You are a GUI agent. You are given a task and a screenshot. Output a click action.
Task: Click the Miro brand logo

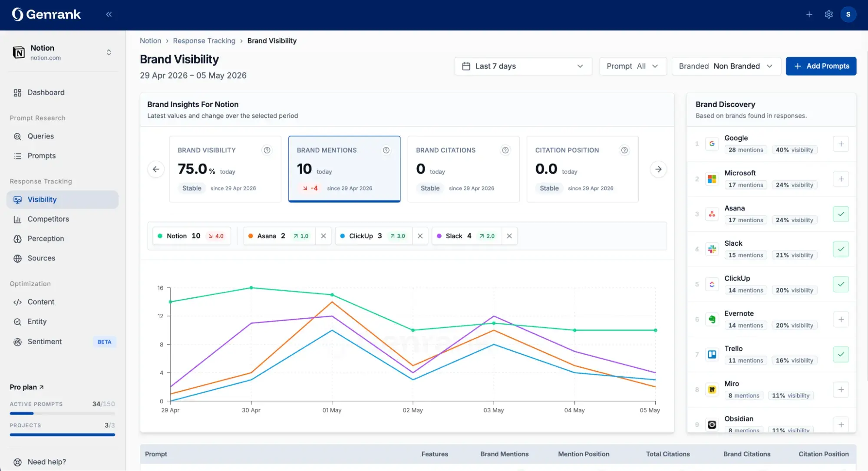click(712, 390)
